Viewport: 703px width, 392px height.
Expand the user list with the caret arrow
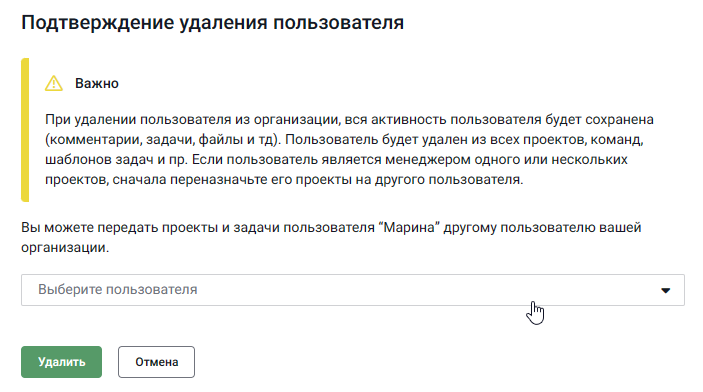click(x=665, y=291)
